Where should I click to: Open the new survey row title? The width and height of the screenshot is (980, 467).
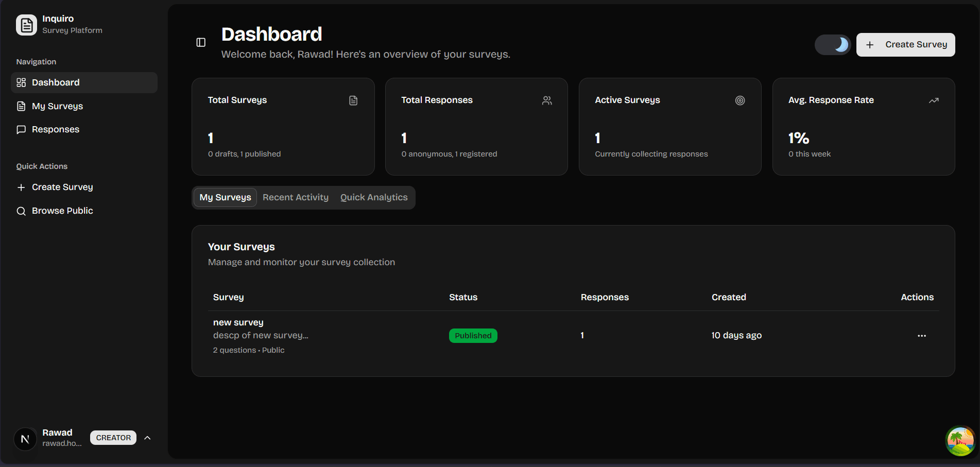238,322
